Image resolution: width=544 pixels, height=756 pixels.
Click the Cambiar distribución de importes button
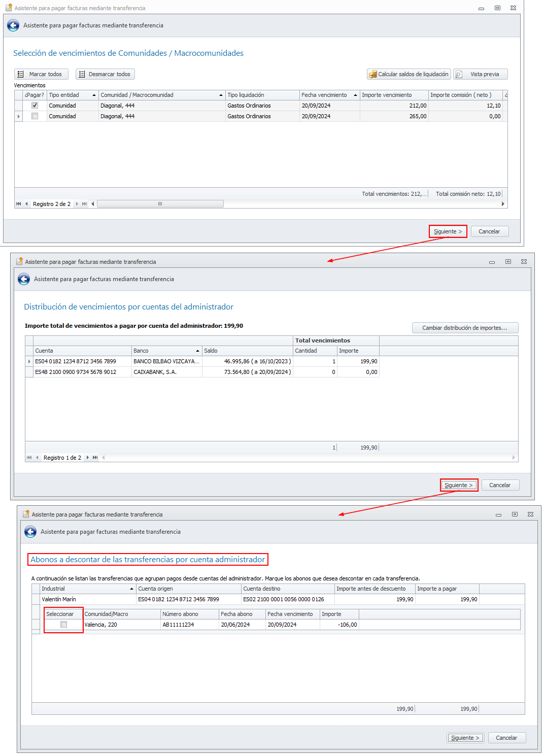click(x=465, y=328)
